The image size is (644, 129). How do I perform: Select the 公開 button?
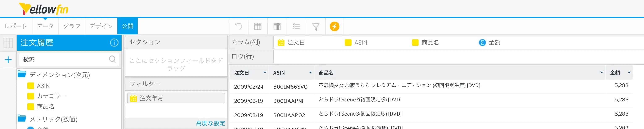tap(127, 26)
